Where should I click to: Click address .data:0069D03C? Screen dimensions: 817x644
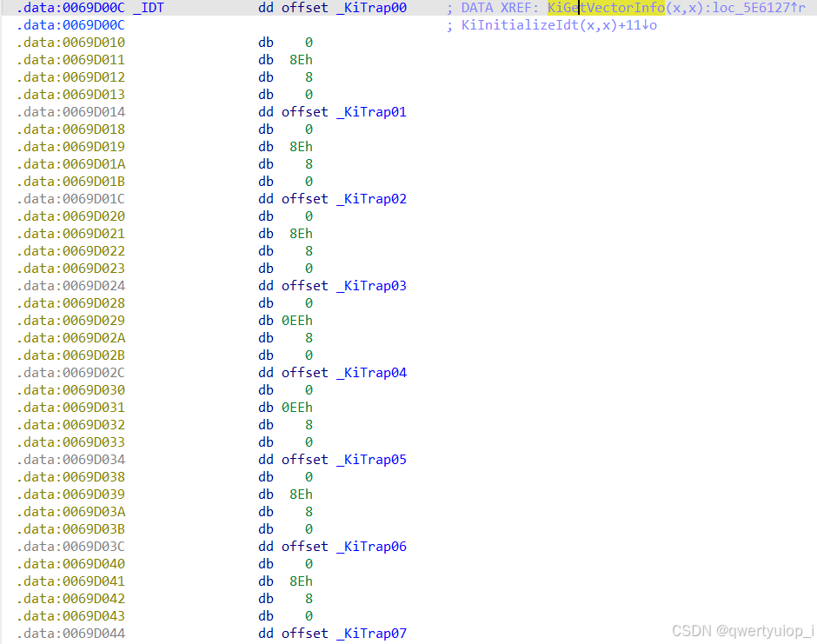(x=71, y=547)
